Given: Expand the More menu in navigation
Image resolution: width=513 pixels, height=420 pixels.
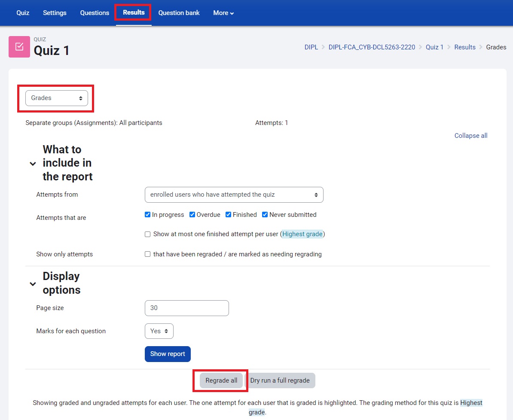Looking at the screenshot, I should pyautogui.click(x=223, y=13).
